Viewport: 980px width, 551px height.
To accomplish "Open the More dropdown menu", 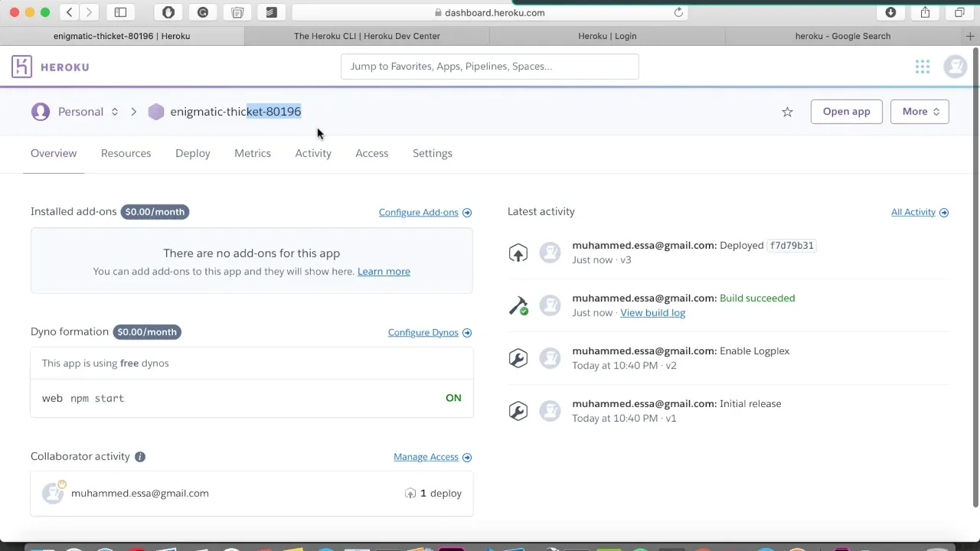I will tap(920, 112).
